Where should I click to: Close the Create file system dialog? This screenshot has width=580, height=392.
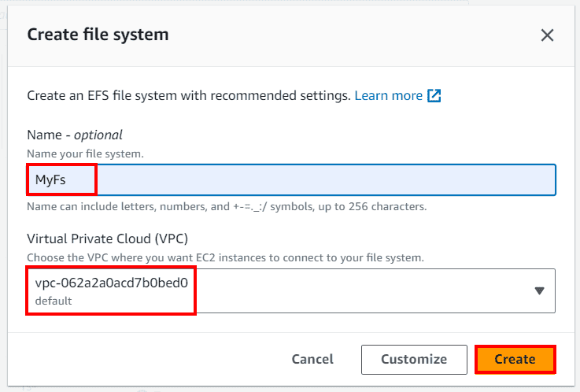[547, 35]
